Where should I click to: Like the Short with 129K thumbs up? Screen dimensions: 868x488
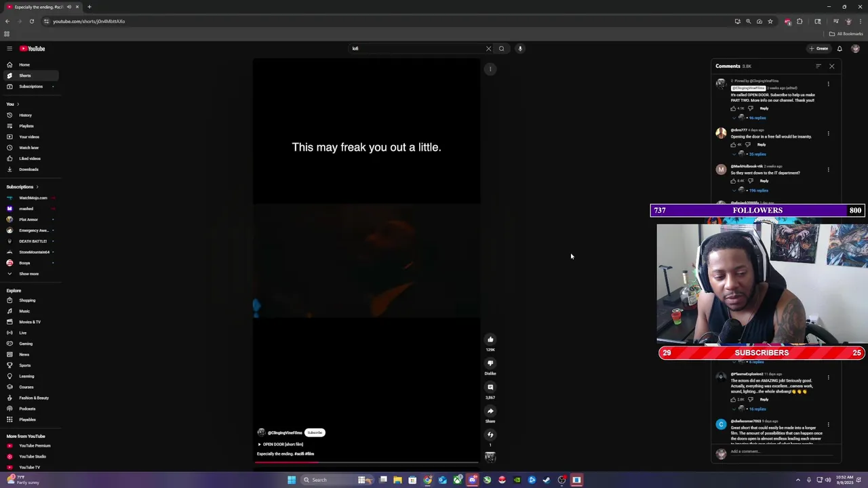tap(490, 340)
